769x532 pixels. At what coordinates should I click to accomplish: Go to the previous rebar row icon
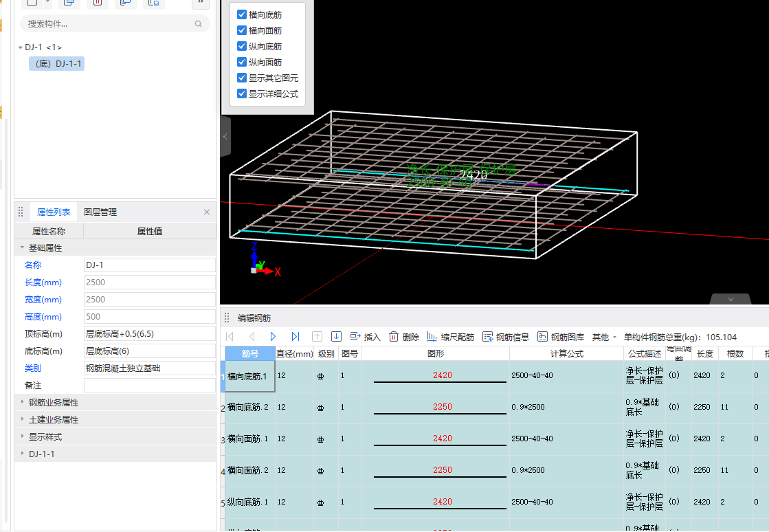252,336
